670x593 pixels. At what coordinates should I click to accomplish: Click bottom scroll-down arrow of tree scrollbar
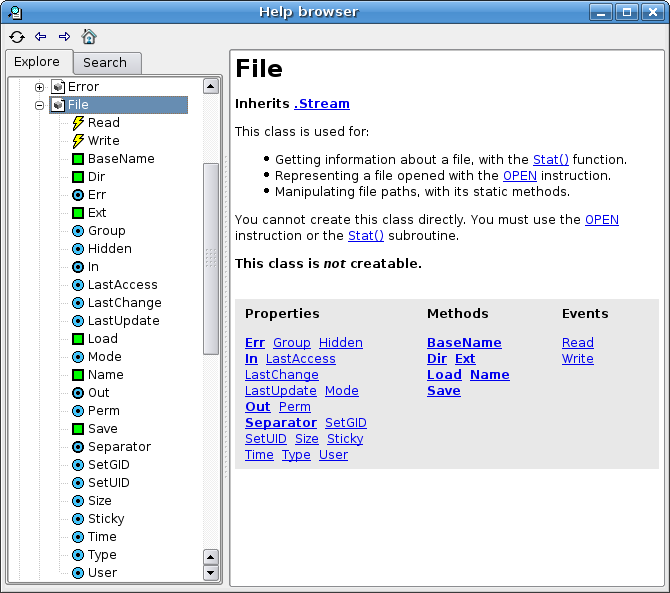pos(211,573)
